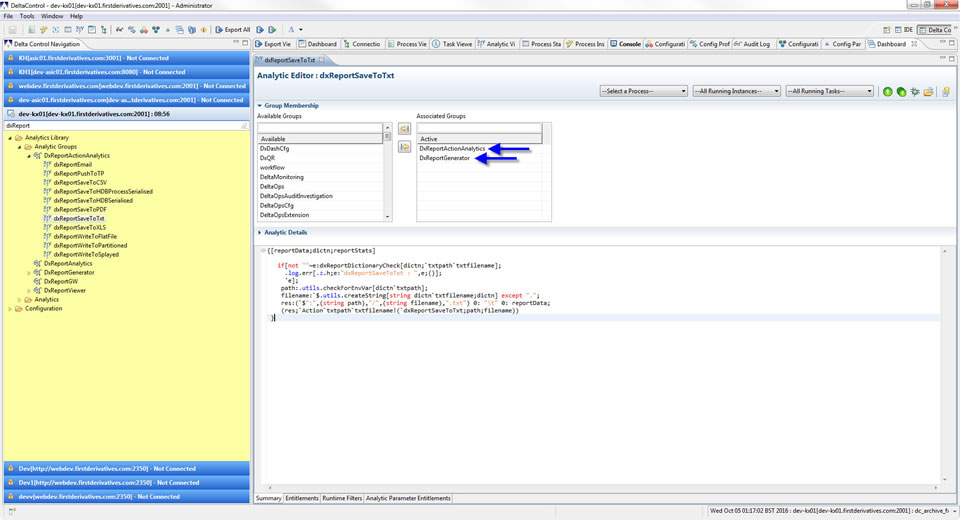Click the second green circle icon in Analytic Editor

(901, 91)
